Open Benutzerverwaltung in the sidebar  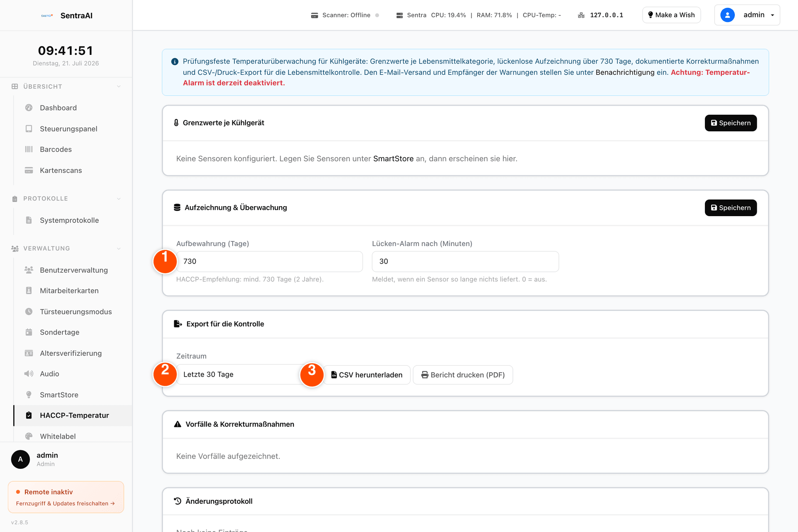click(x=74, y=270)
